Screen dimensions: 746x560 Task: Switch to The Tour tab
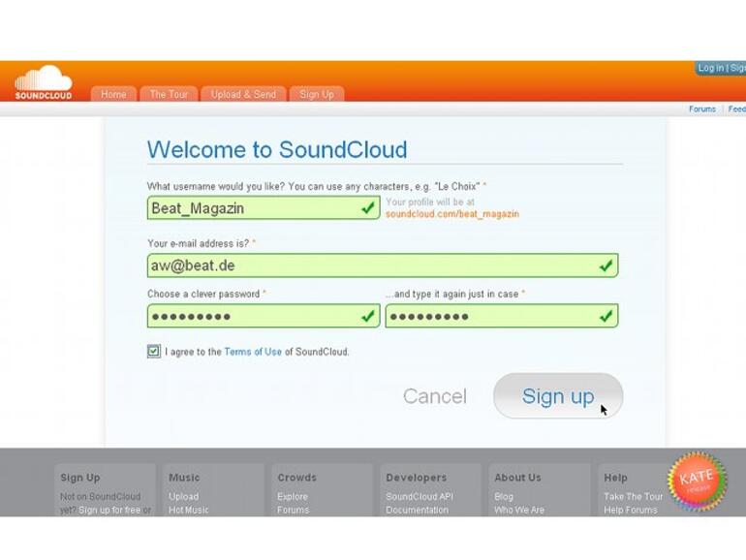click(x=169, y=94)
